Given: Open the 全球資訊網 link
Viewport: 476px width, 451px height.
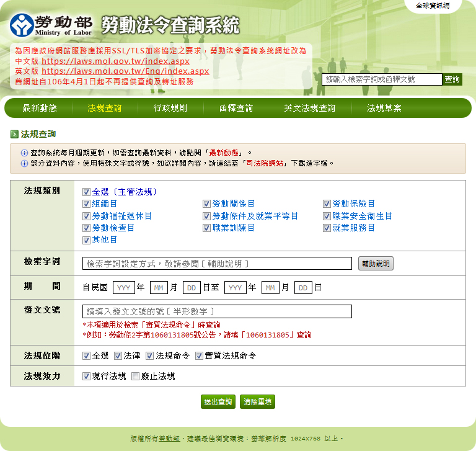Looking at the screenshot, I should coord(433,6).
